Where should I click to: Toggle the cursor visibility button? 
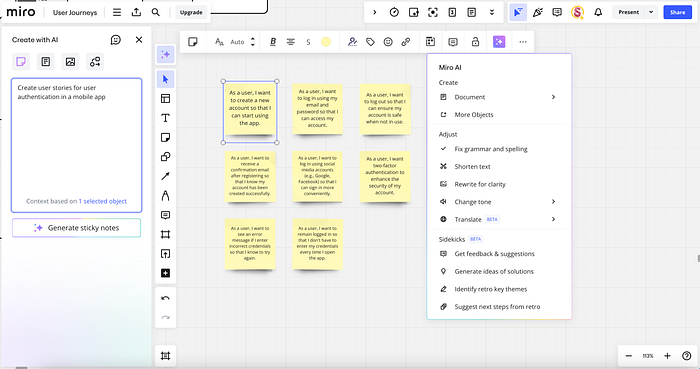(518, 12)
